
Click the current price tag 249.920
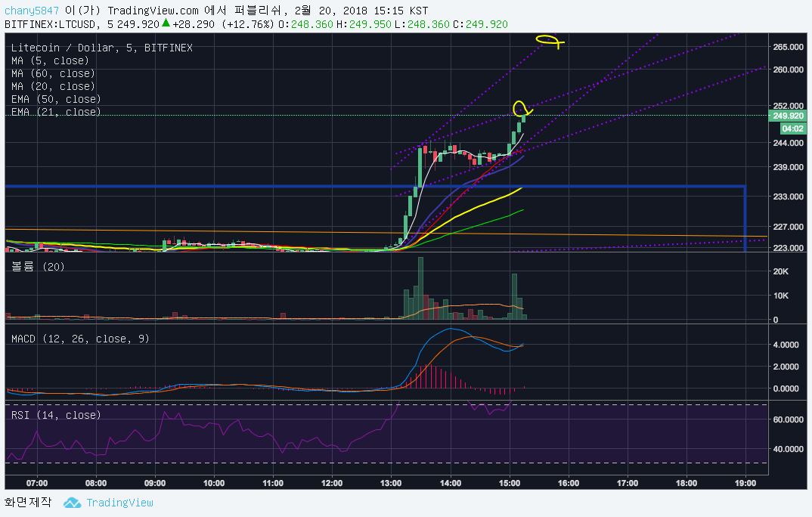(x=788, y=116)
